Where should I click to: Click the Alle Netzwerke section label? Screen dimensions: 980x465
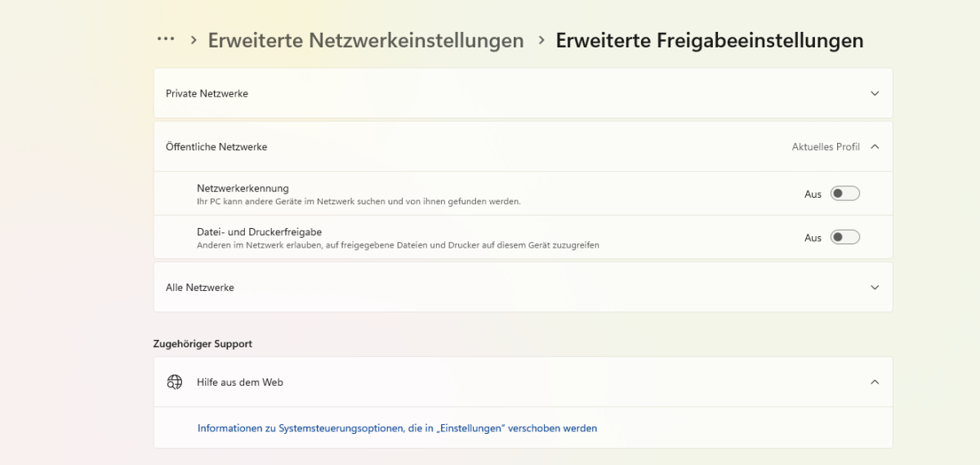(200, 288)
